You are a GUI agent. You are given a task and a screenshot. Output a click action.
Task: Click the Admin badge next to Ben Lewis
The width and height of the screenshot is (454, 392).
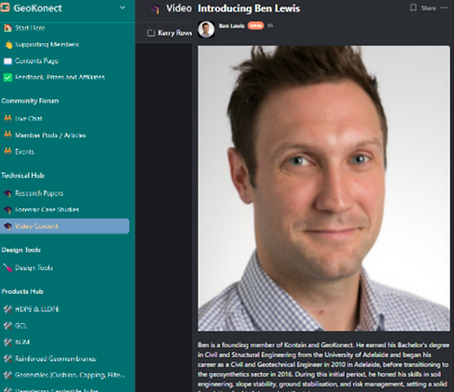256,26
